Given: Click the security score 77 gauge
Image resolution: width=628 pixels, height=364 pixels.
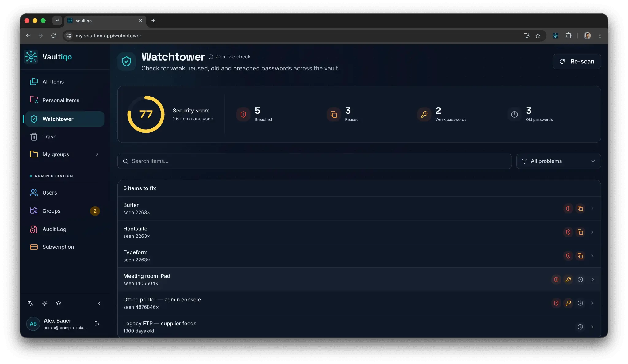Looking at the screenshot, I should tap(146, 114).
